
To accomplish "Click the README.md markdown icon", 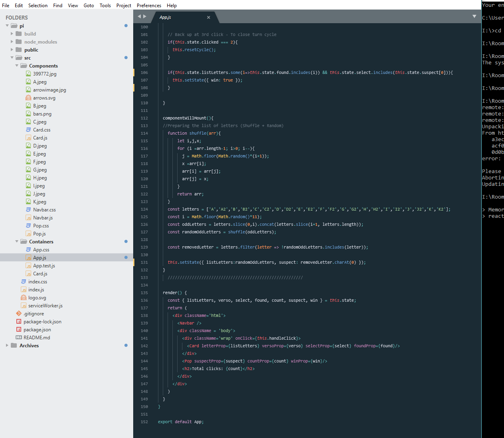I will (19, 338).
